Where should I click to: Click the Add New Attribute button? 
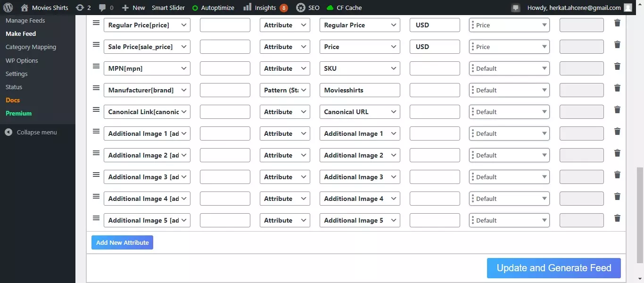coord(122,242)
